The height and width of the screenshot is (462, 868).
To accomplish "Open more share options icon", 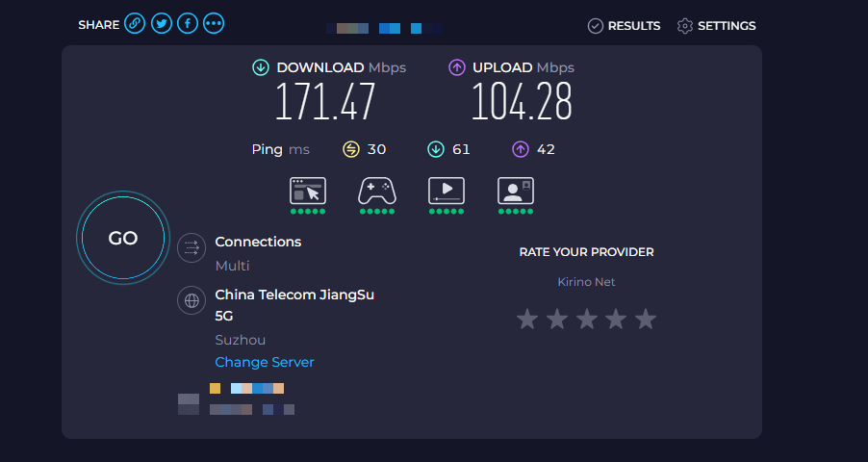I will [x=214, y=24].
